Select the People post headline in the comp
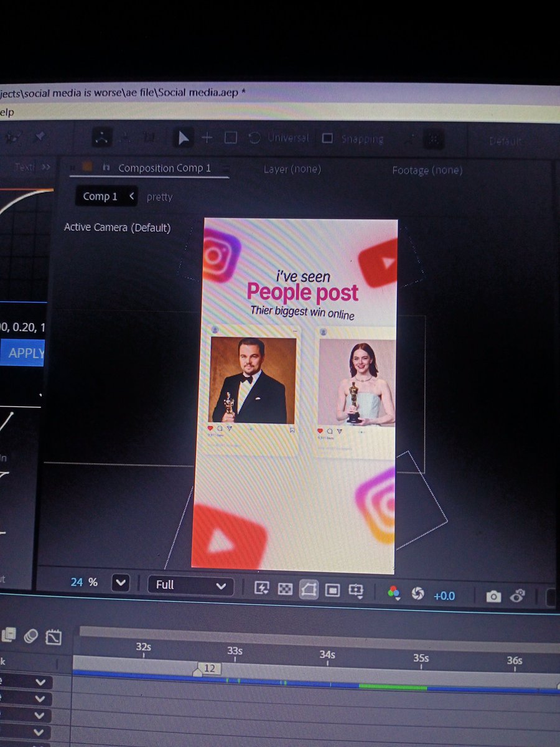This screenshot has width=560, height=747. [302, 293]
